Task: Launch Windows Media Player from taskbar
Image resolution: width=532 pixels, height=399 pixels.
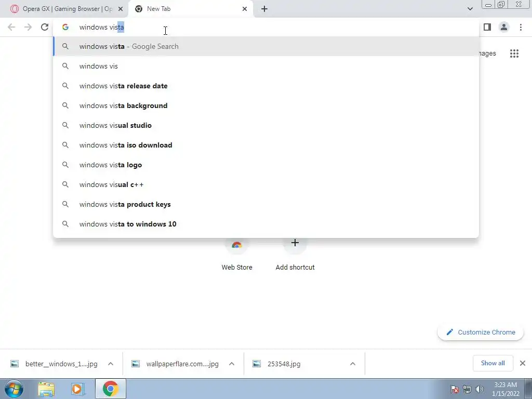Action: (x=78, y=389)
